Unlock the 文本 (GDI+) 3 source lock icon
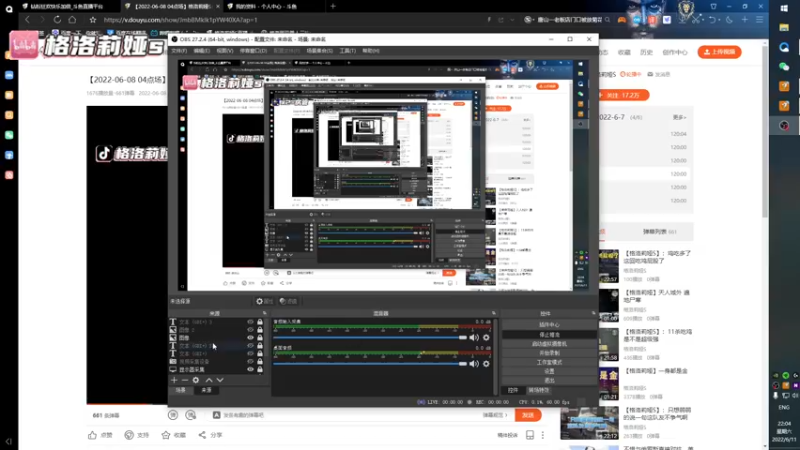The height and width of the screenshot is (450, 800). click(x=260, y=322)
